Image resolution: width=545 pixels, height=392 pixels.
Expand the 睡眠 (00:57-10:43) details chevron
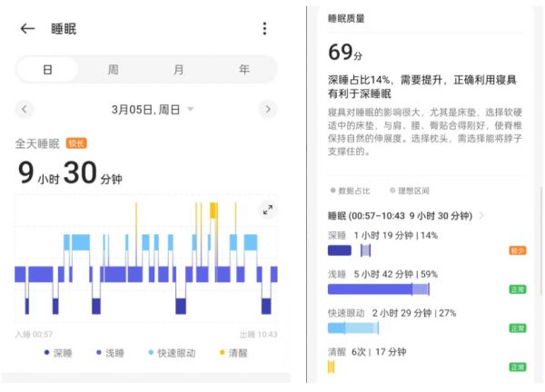point(481,216)
